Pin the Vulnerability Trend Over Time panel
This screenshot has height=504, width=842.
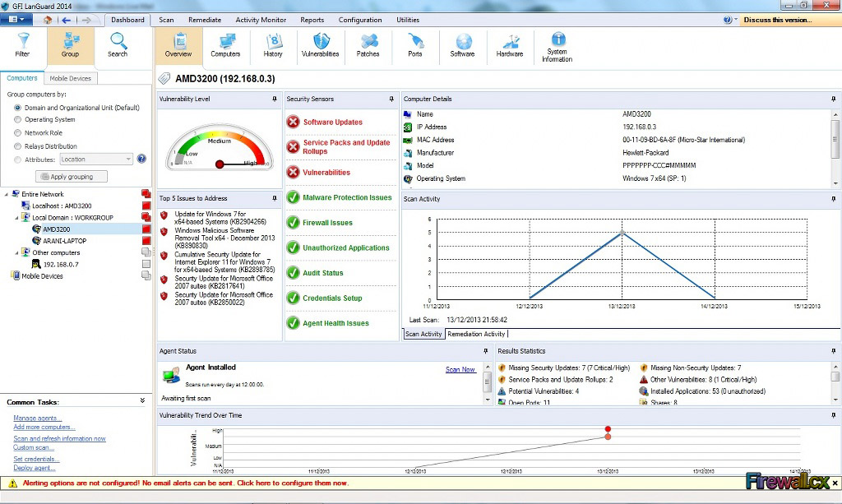[834, 415]
